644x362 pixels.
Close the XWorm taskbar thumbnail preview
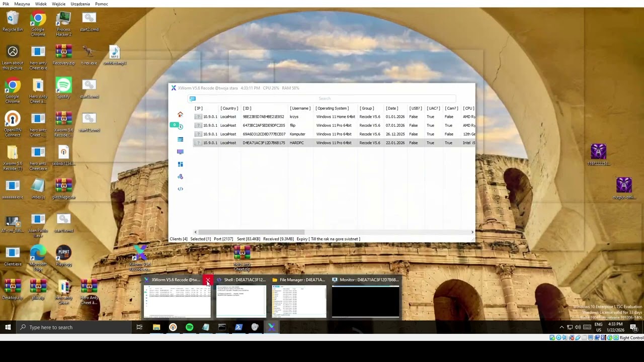click(207, 280)
